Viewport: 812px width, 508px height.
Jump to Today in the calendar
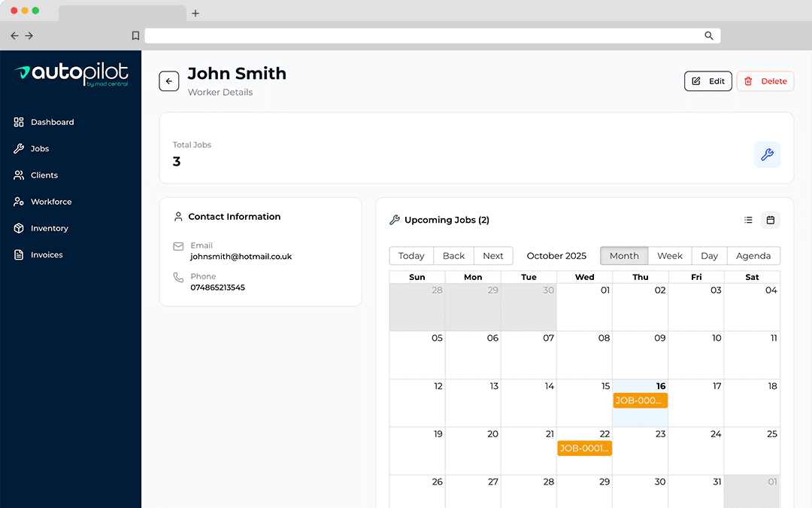(411, 256)
